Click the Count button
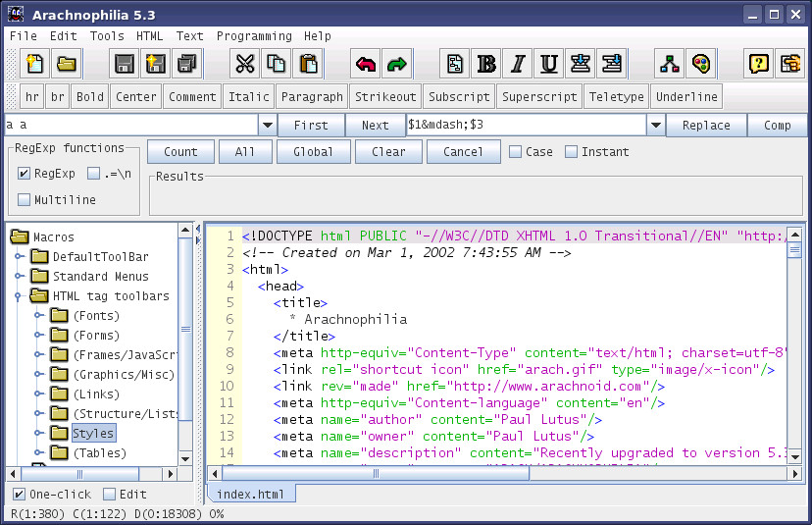Image resolution: width=812 pixels, height=525 pixels. (x=180, y=152)
